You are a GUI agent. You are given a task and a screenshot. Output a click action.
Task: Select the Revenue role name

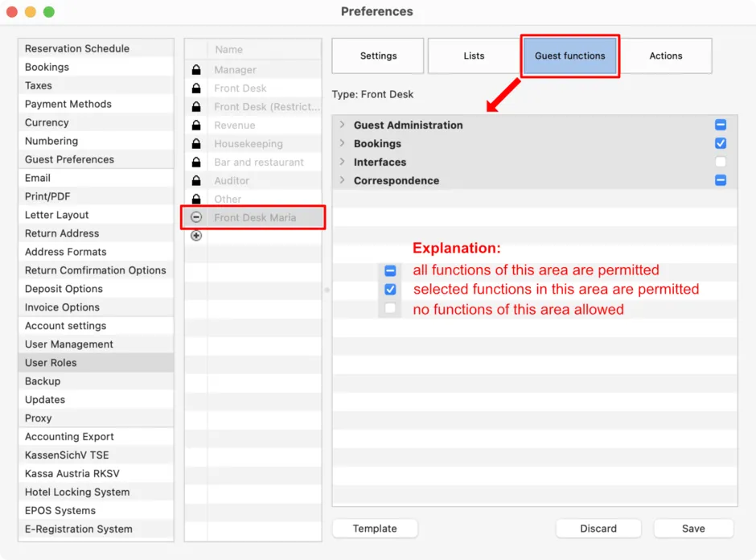(235, 126)
